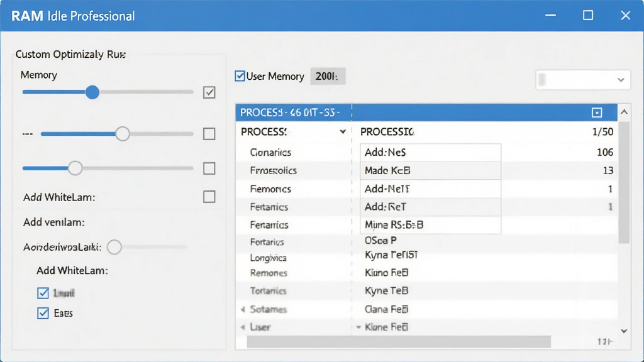Click the second slider handle

pos(123,134)
